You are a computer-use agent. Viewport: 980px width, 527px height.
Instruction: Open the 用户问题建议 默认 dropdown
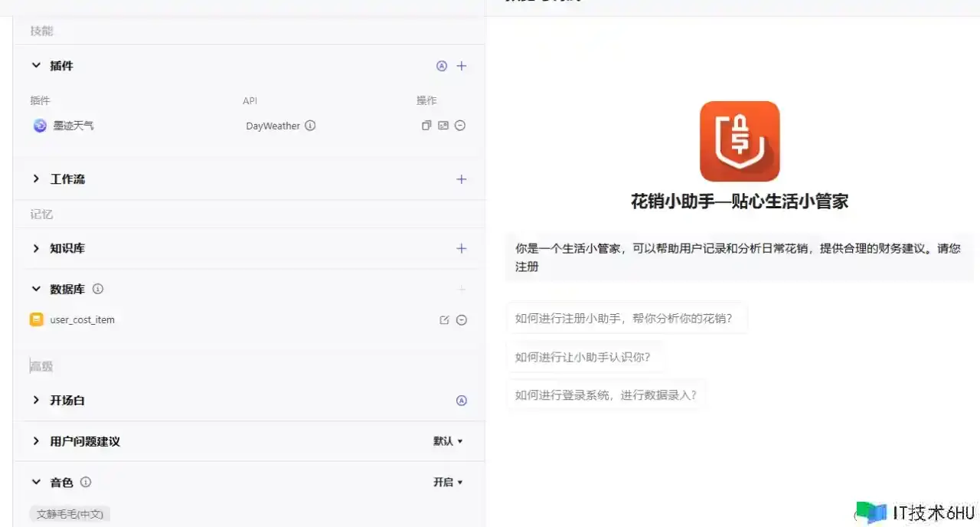pyautogui.click(x=448, y=441)
